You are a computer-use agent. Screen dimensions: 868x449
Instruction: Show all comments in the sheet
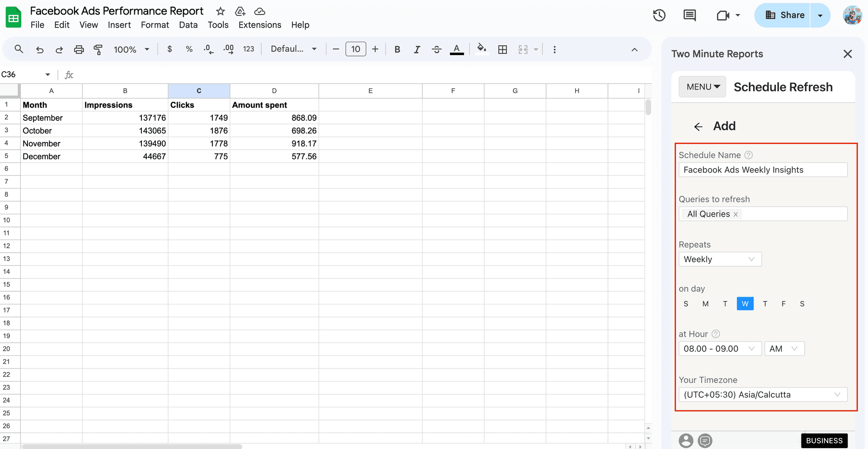coord(689,15)
